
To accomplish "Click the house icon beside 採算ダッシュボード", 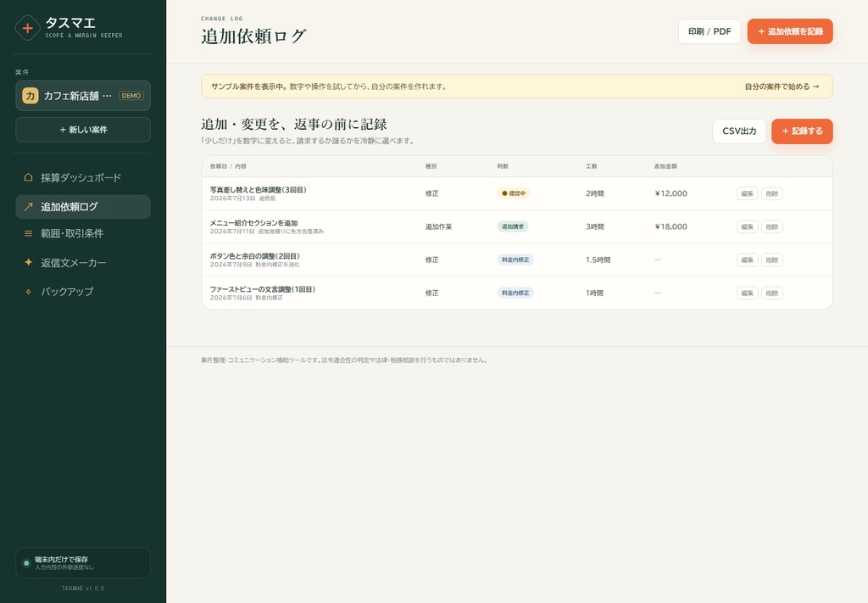I will point(28,177).
